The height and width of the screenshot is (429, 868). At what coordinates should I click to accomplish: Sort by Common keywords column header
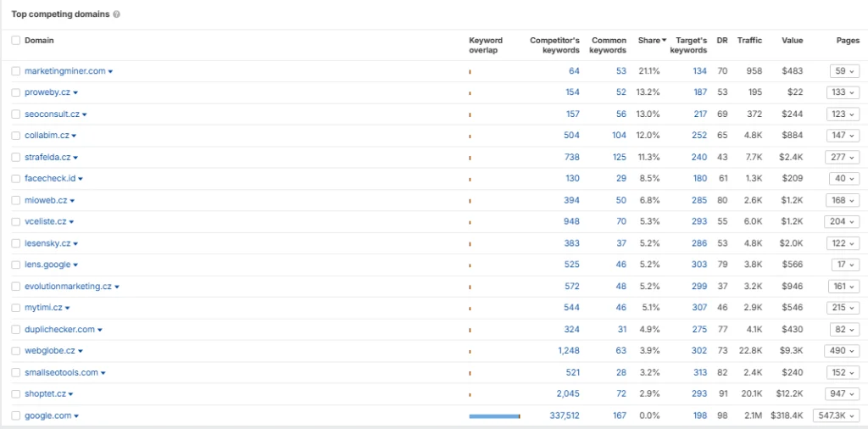pos(608,46)
